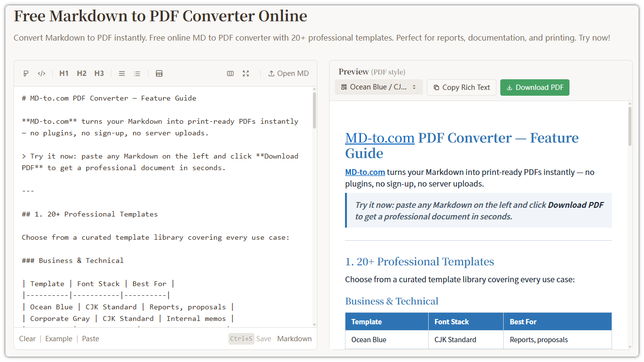This screenshot has width=644, height=362.
Task: Click the Copy Rich Text button
Action: pyautogui.click(x=462, y=87)
